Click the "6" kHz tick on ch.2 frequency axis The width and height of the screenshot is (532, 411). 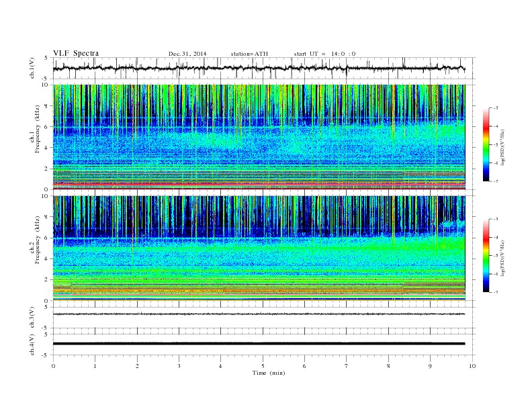click(46, 238)
